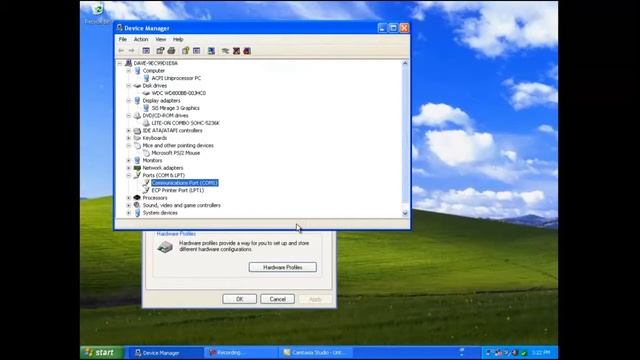Click the scrollbar down arrow in the device tree

click(x=405, y=213)
